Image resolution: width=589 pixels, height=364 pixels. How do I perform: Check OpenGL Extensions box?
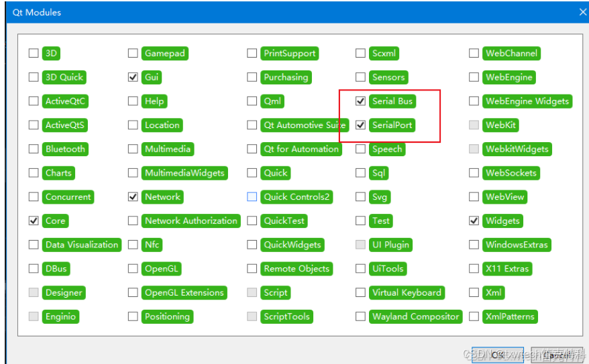point(133,293)
